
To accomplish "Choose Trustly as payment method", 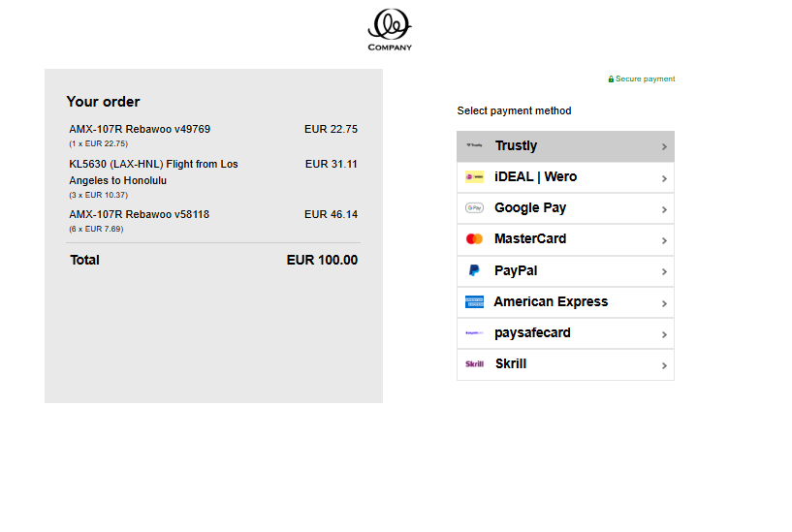I will pos(565,146).
